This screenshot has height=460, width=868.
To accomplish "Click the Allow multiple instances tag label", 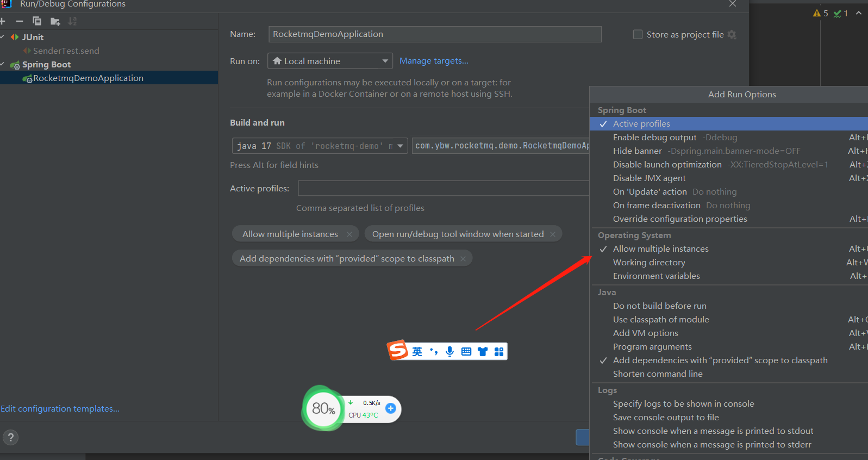I will click(290, 234).
